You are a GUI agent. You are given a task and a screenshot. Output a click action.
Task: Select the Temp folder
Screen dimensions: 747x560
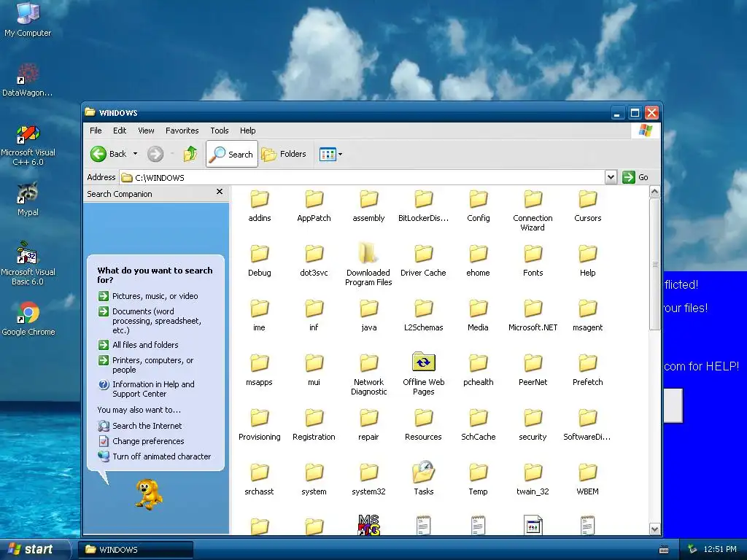478,480
